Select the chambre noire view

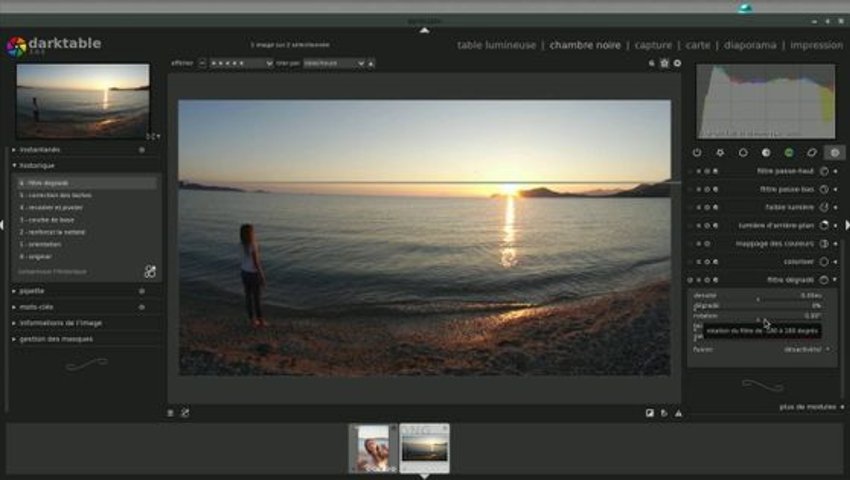(585, 45)
